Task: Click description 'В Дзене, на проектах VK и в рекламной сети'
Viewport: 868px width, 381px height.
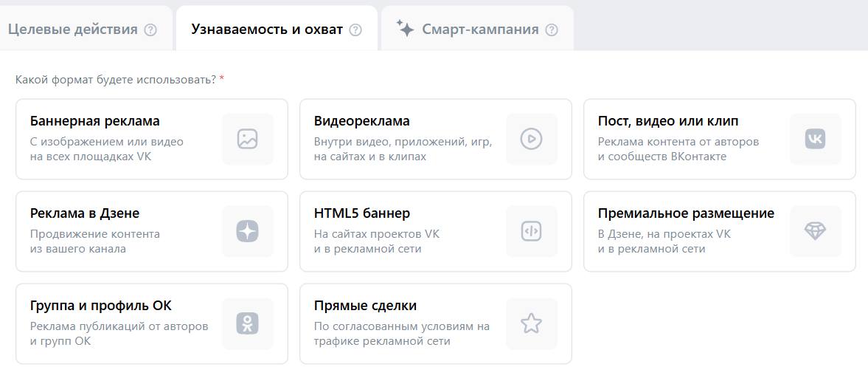Action: pyautogui.click(x=664, y=241)
